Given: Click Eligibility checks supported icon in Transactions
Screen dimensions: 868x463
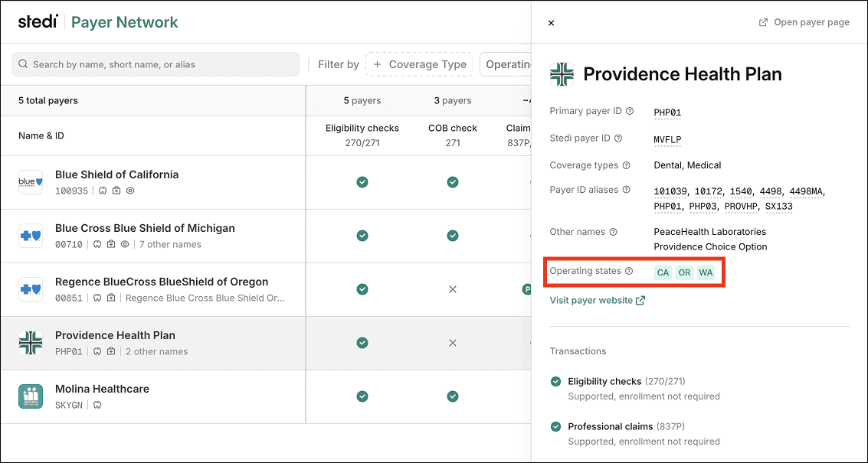Looking at the screenshot, I should (555, 382).
